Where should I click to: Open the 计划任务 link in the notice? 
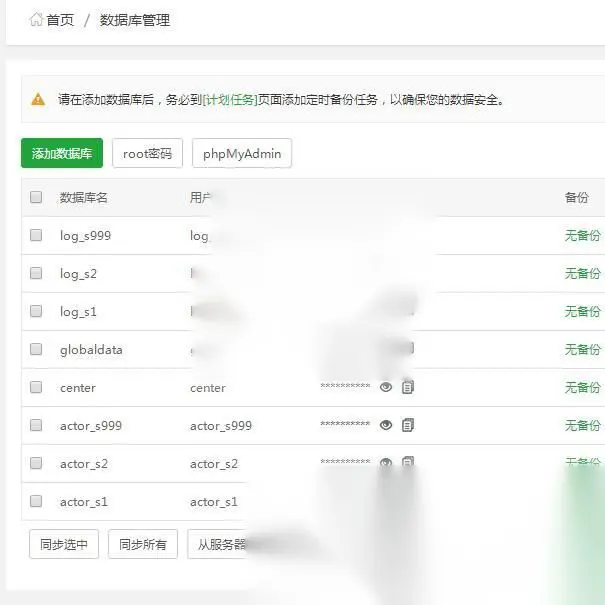(230, 100)
